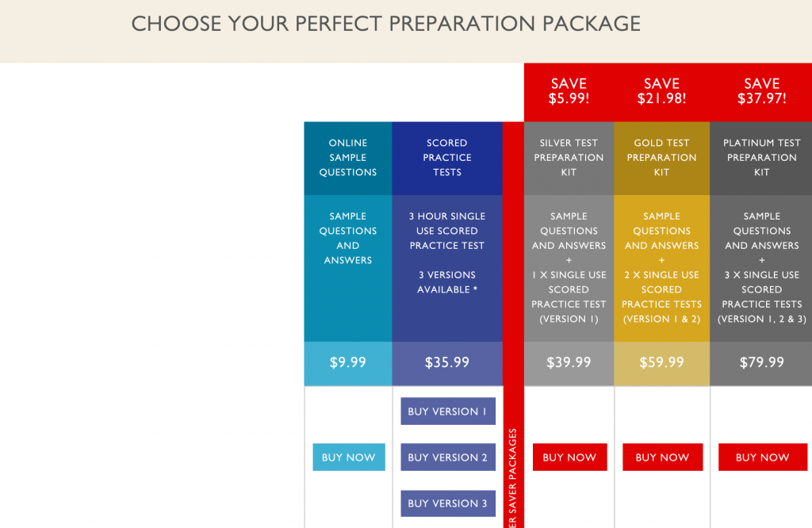Select the Gold Test Preparation Kit header
812x528 pixels.
coord(662,158)
